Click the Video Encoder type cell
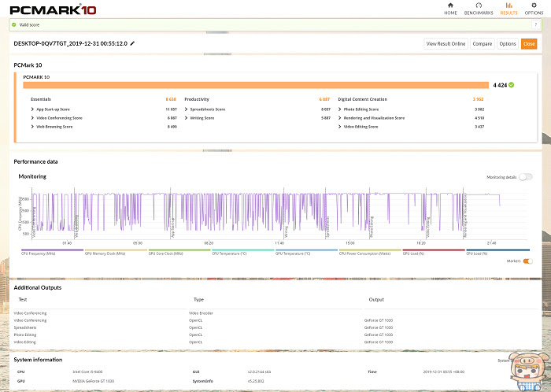The height and width of the screenshot is (392, 551). click(201, 313)
